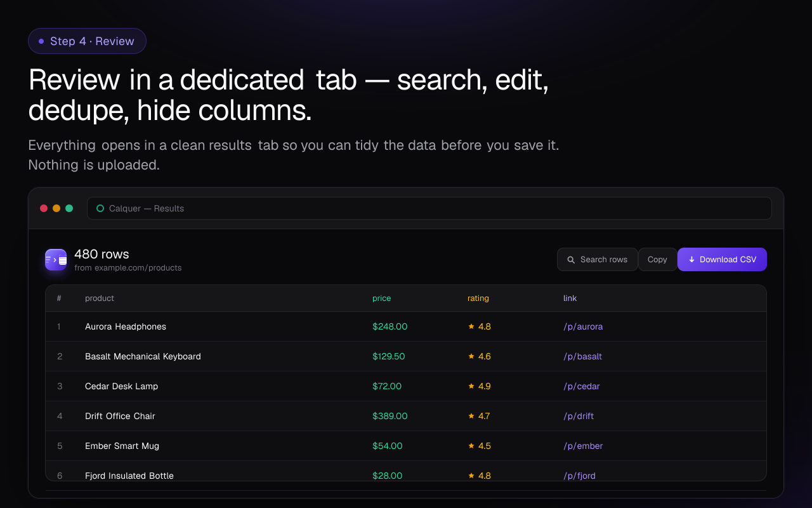The image size is (812, 508).
Task: Open the /p/drift link
Action: tap(579, 417)
